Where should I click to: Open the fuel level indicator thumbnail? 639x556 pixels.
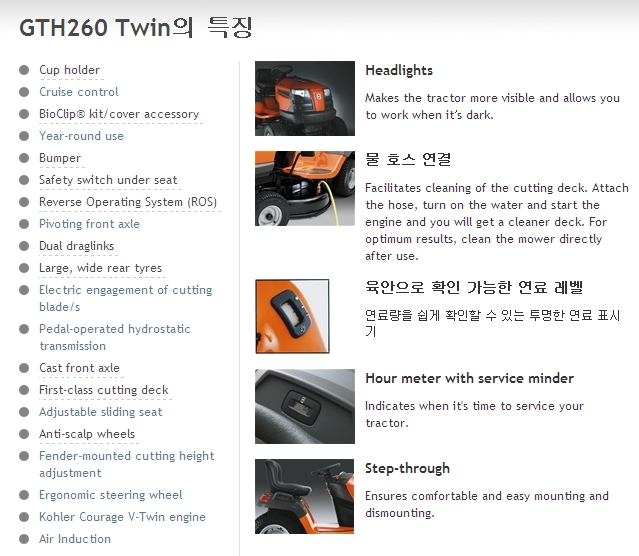[292, 316]
